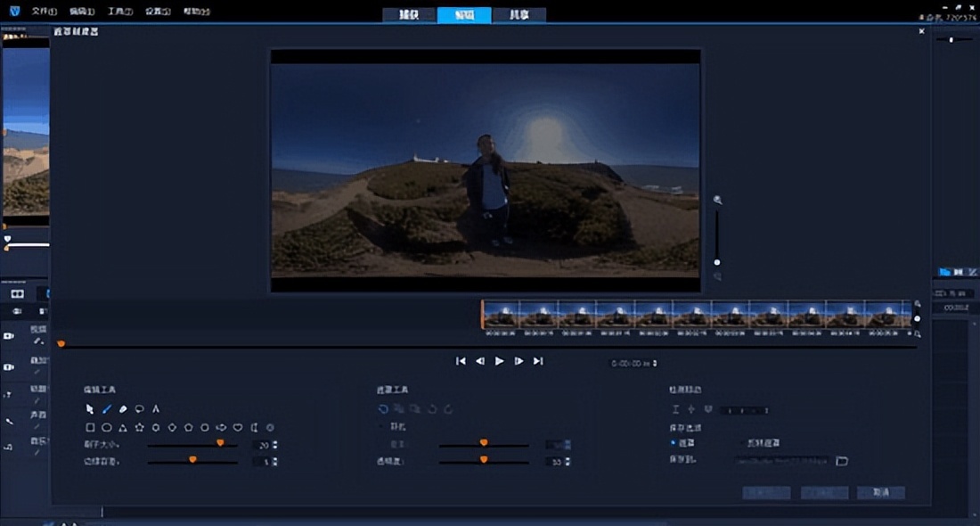Image resolution: width=980 pixels, height=526 pixels.
Task: Select the smart lasso tool
Action: pos(139,409)
